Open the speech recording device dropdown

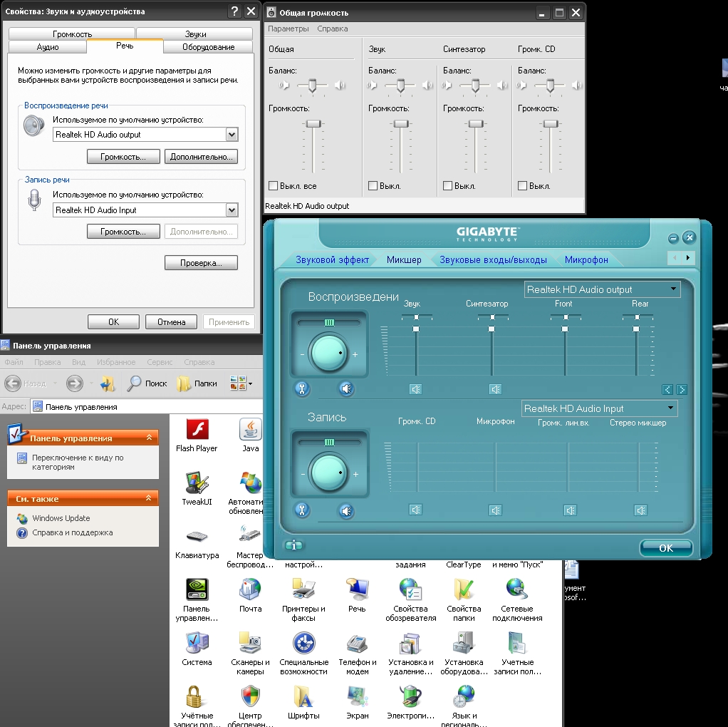point(232,210)
